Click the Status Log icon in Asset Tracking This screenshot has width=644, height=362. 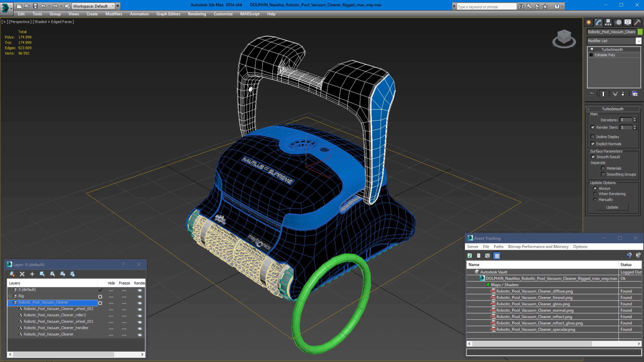coord(479,256)
